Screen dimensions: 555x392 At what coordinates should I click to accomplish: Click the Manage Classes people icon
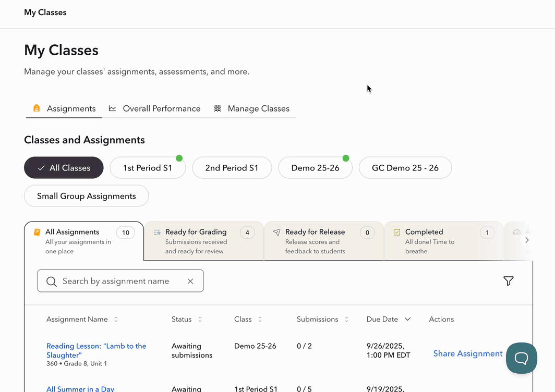pyautogui.click(x=218, y=108)
